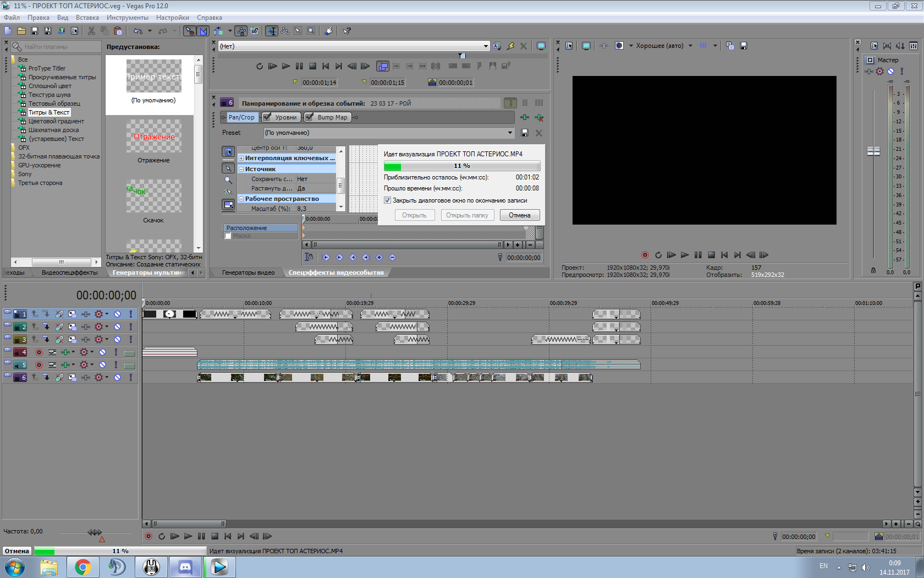
Task: Click the Save snapshot icon above preview
Action: (x=744, y=46)
